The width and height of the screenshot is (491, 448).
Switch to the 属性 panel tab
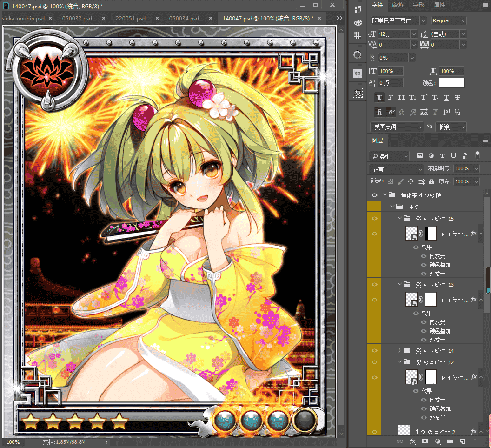coord(440,5)
